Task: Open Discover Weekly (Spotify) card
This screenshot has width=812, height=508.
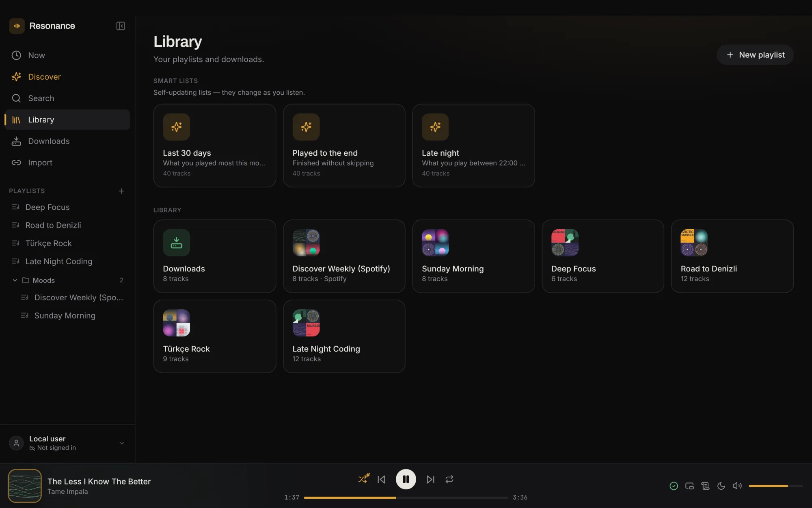Action: (x=344, y=256)
